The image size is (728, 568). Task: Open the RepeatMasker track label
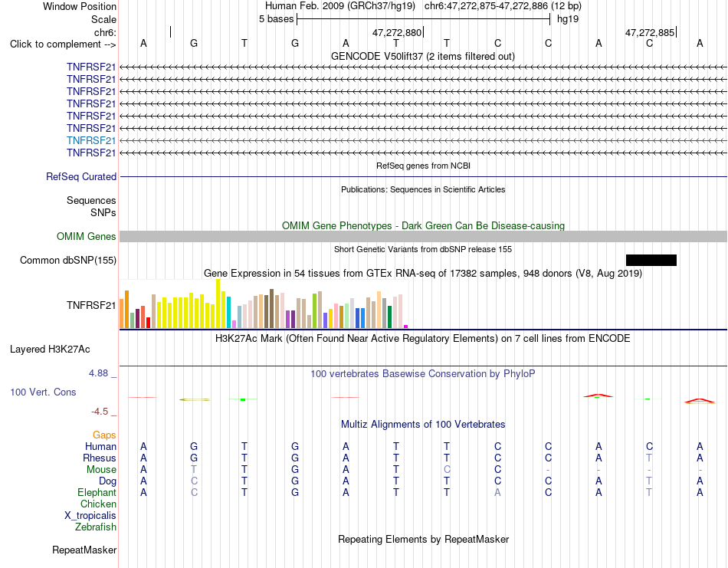pyautogui.click(x=84, y=550)
